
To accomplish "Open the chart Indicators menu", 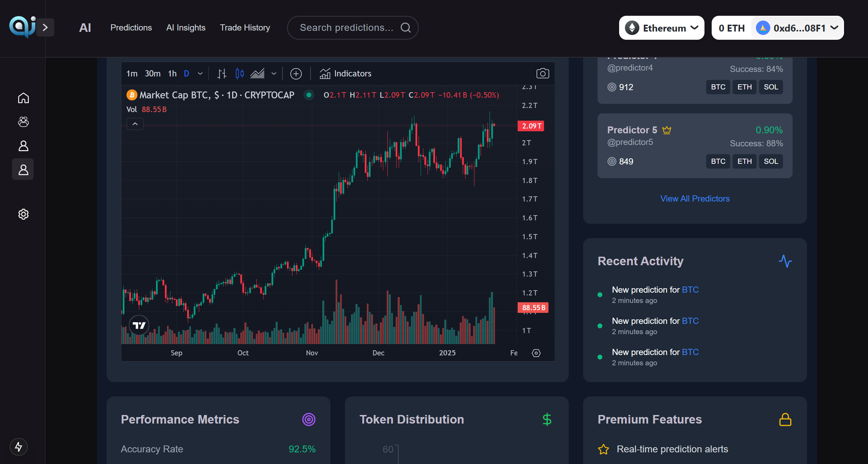I will point(346,74).
